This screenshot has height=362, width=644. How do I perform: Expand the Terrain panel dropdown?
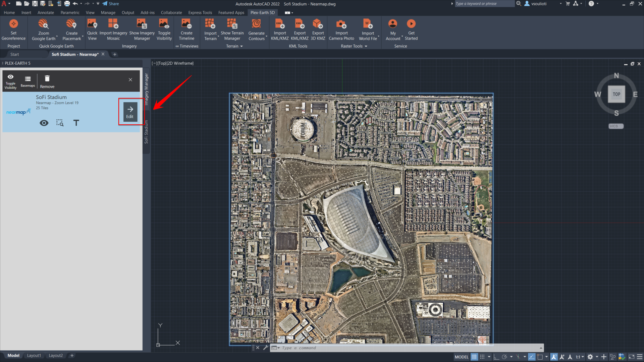[x=234, y=46]
